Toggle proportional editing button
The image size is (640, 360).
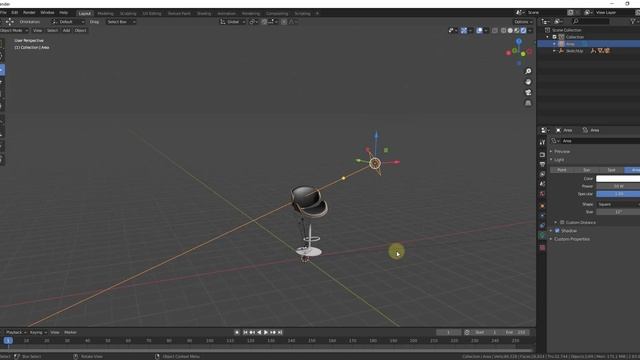(x=284, y=22)
